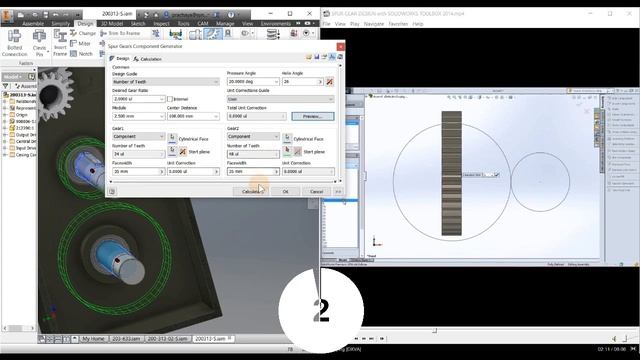Click the Undo arrow in Inventor title bar
Viewport: 640px width, 360px height.
[x=56, y=15]
